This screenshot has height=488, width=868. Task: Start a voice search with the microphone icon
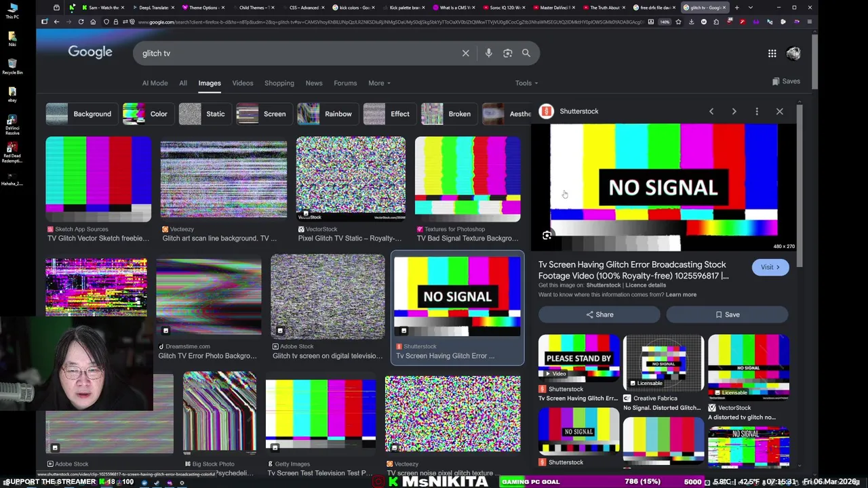click(x=488, y=53)
